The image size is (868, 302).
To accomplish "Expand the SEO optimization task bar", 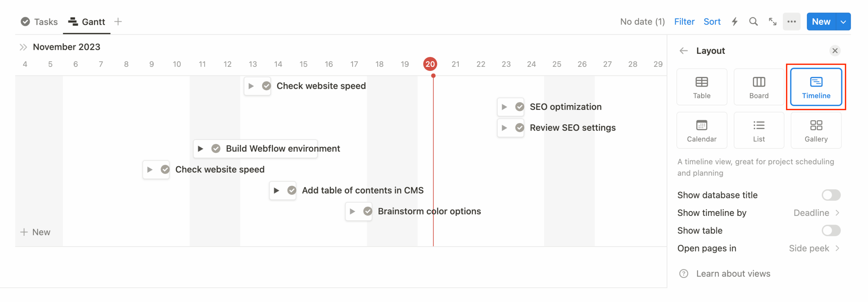I will (505, 106).
